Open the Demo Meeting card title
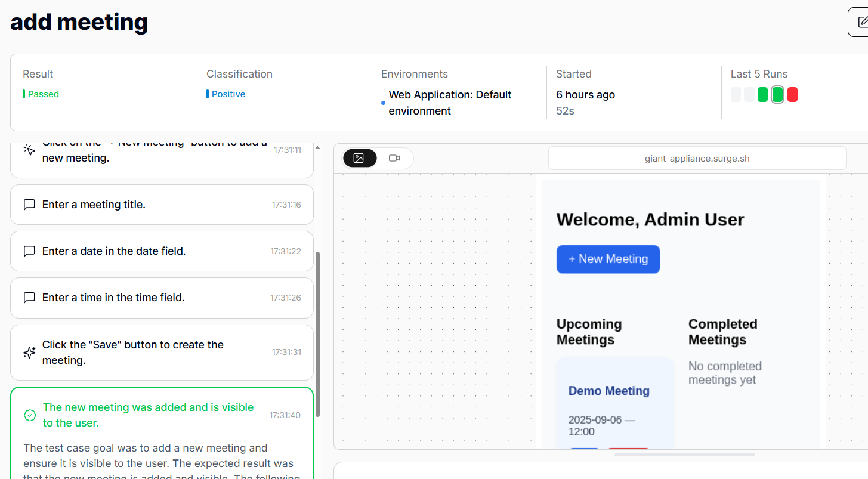This screenshot has width=868, height=479. coord(608,391)
